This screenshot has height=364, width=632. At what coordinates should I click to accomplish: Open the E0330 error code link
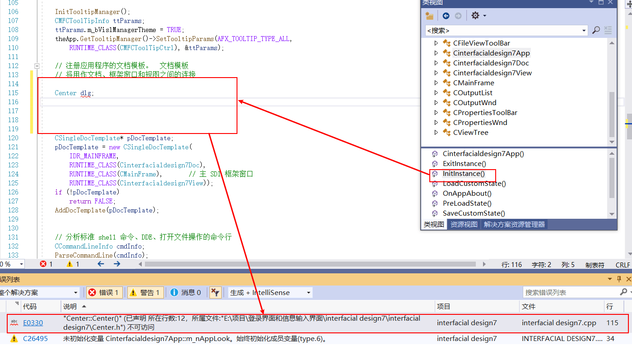[x=33, y=323]
